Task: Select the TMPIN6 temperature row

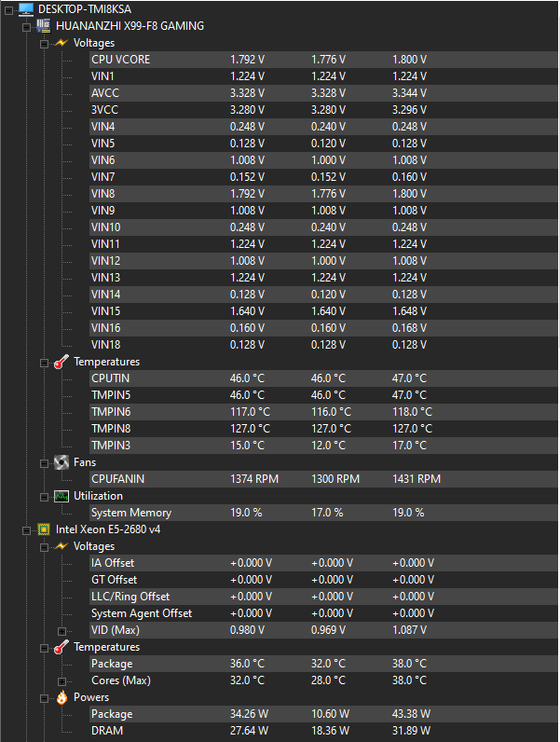Action: click(x=323, y=412)
